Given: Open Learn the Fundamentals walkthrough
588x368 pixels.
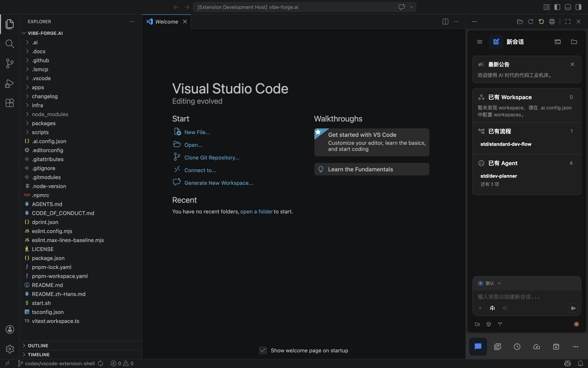Looking at the screenshot, I should 372,169.
